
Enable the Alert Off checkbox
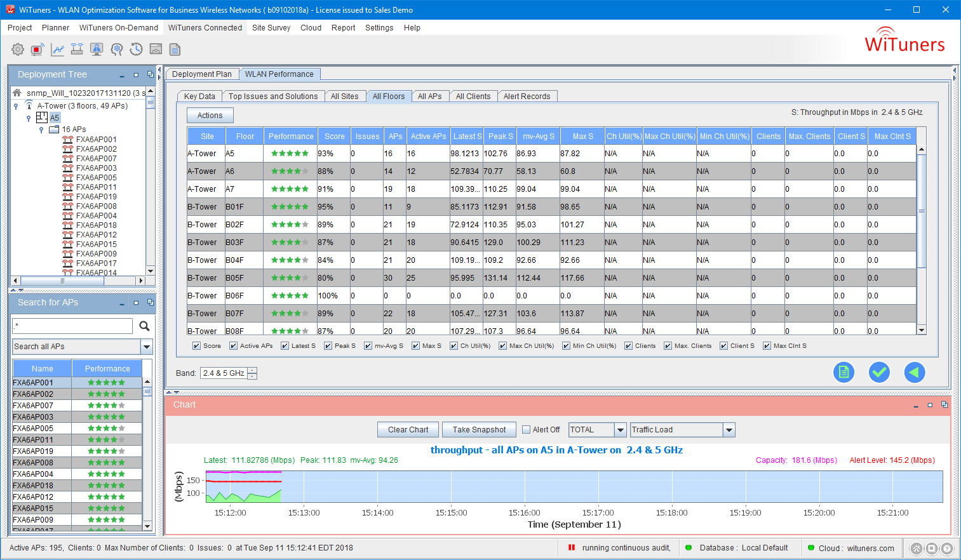coord(526,430)
